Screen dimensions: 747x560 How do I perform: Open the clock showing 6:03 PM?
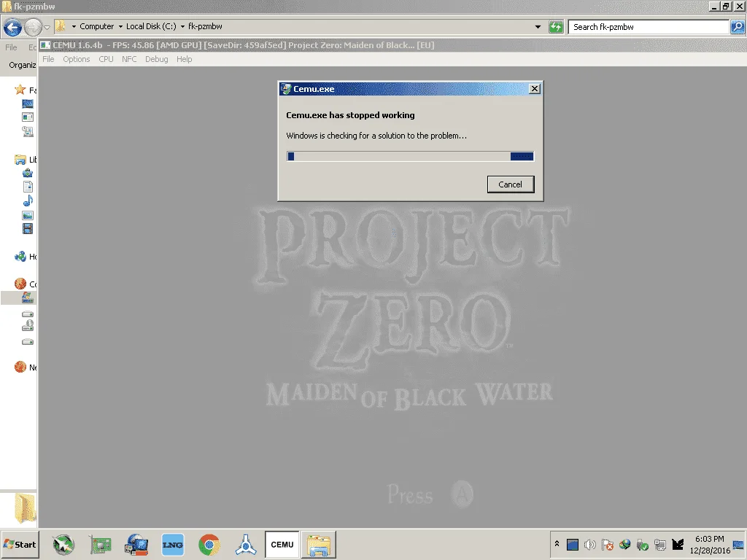pyautogui.click(x=710, y=544)
